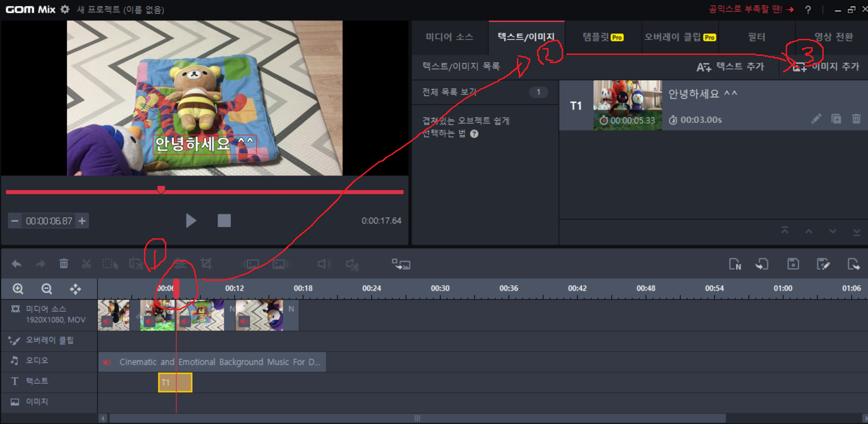Open the crop tool in the timeline toolbar

click(206, 263)
